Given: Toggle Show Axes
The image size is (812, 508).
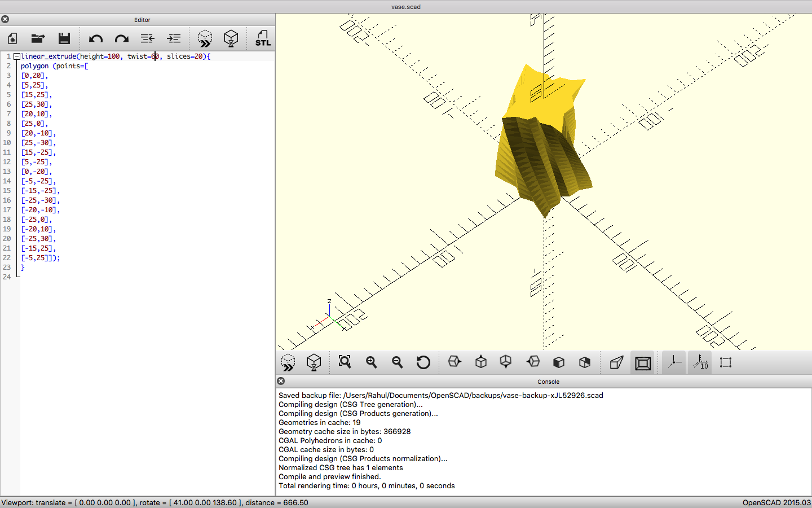Looking at the screenshot, I should tap(674, 362).
